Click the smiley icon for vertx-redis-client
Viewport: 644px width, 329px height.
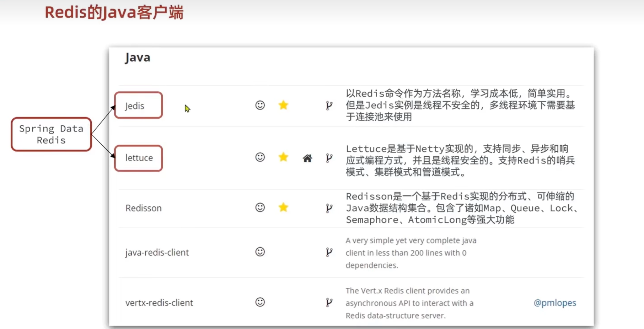(260, 302)
